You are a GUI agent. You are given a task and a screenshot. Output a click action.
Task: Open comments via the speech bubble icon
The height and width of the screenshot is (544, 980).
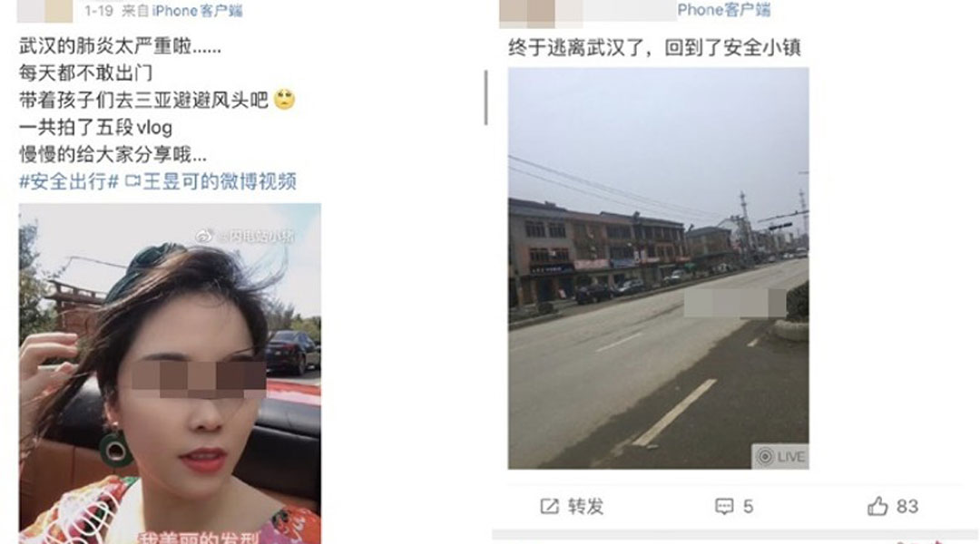pyautogui.click(x=724, y=506)
